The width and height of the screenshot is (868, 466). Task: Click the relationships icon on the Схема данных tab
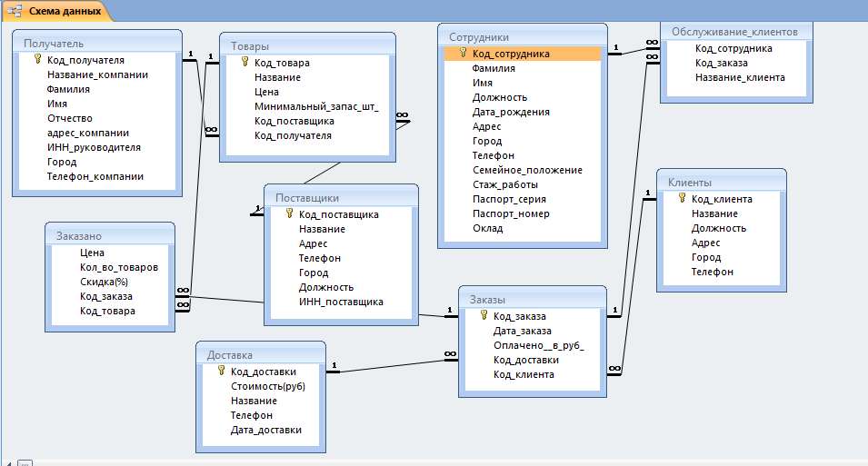click(x=14, y=11)
